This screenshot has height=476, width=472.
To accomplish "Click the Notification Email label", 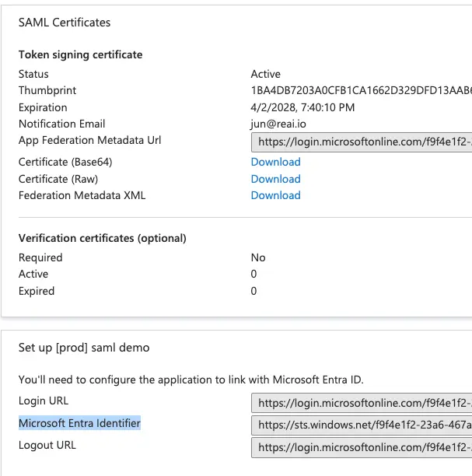I will coord(61,124).
